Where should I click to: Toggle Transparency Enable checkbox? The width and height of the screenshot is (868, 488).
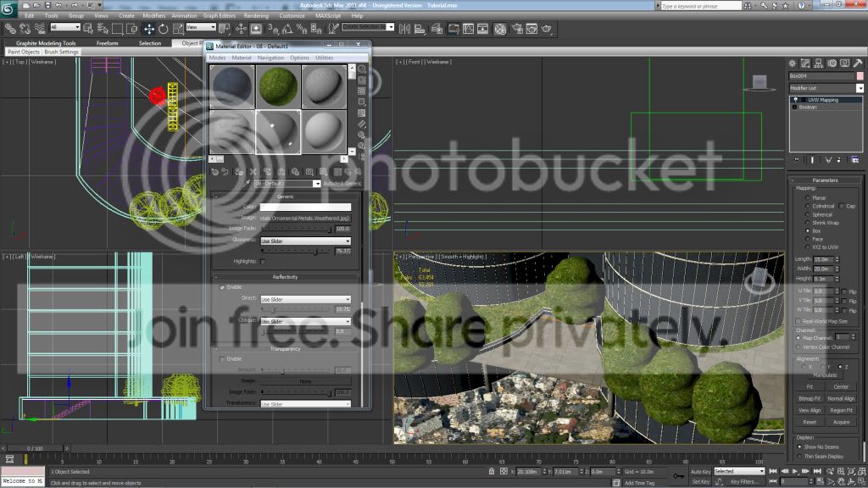(222, 359)
